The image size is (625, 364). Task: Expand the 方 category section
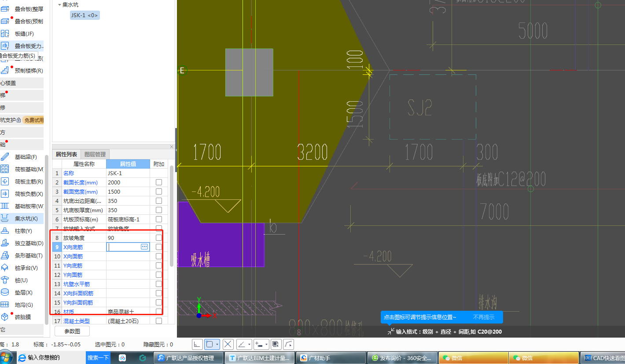coord(22,132)
